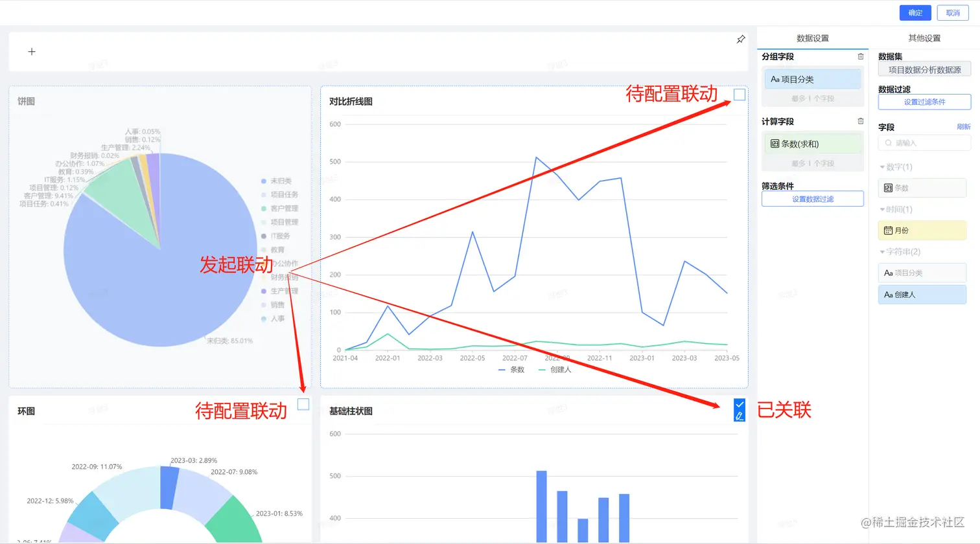
Task: Select the 项目分类 field under 字符串
Action: pos(922,273)
